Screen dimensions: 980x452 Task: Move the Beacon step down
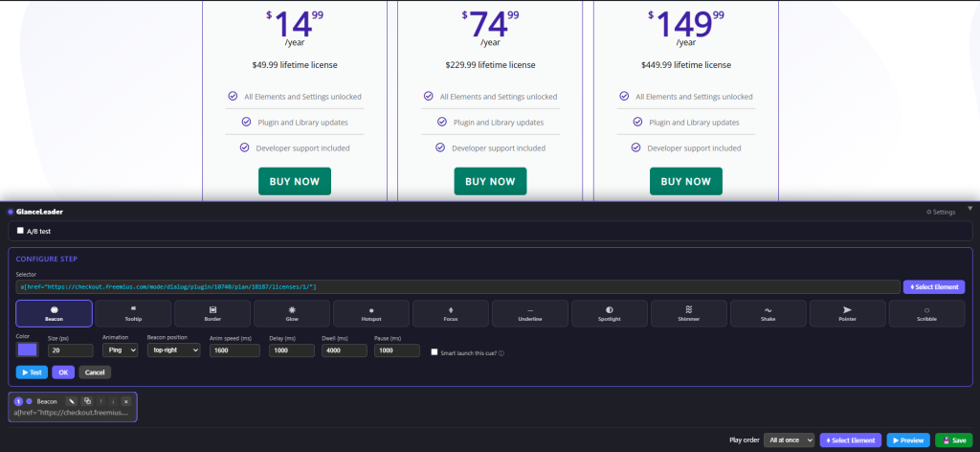pyautogui.click(x=113, y=401)
